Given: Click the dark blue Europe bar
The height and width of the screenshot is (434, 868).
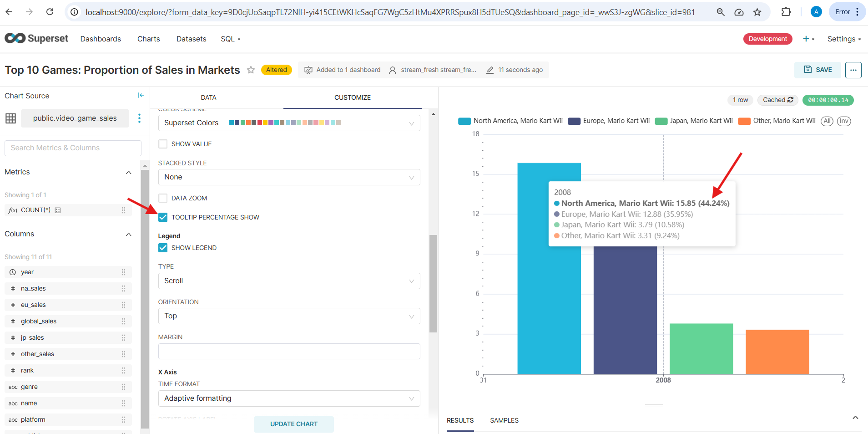Looking at the screenshot, I should [x=625, y=310].
